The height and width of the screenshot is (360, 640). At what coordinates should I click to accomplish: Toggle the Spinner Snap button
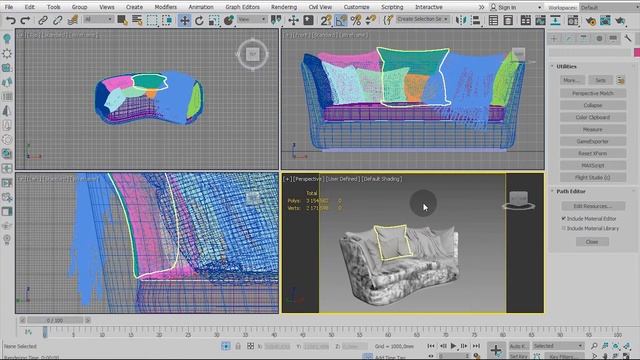[x=371, y=20]
